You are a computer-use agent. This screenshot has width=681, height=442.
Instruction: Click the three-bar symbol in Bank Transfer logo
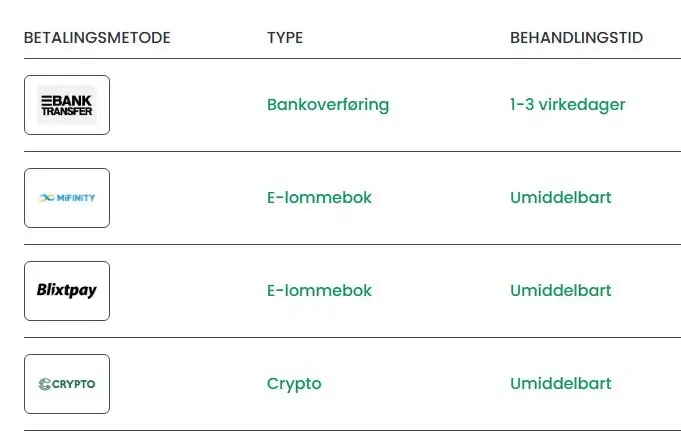point(46,101)
